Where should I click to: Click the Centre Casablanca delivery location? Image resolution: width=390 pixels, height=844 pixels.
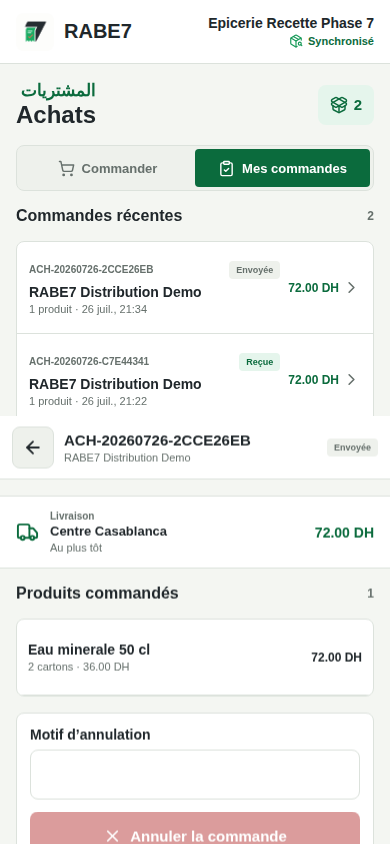108,531
